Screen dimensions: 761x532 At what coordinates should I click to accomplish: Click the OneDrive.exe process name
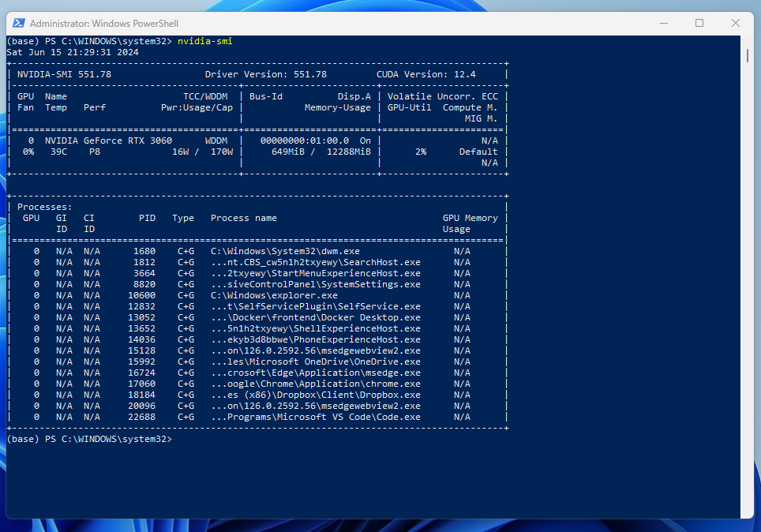tap(316, 362)
